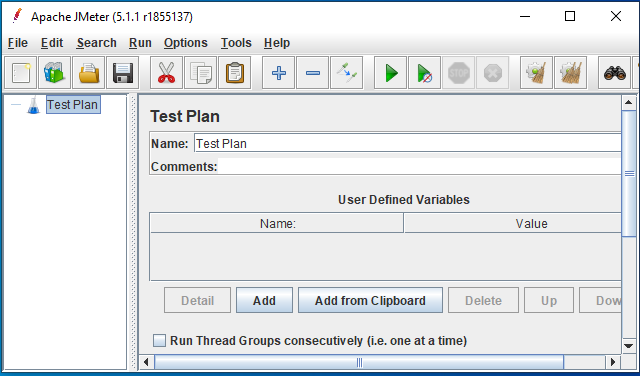Toggle Run Thread Groups consecutively checkbox
The width and height of the screenshot is (640, 376).
pos(159,340)
